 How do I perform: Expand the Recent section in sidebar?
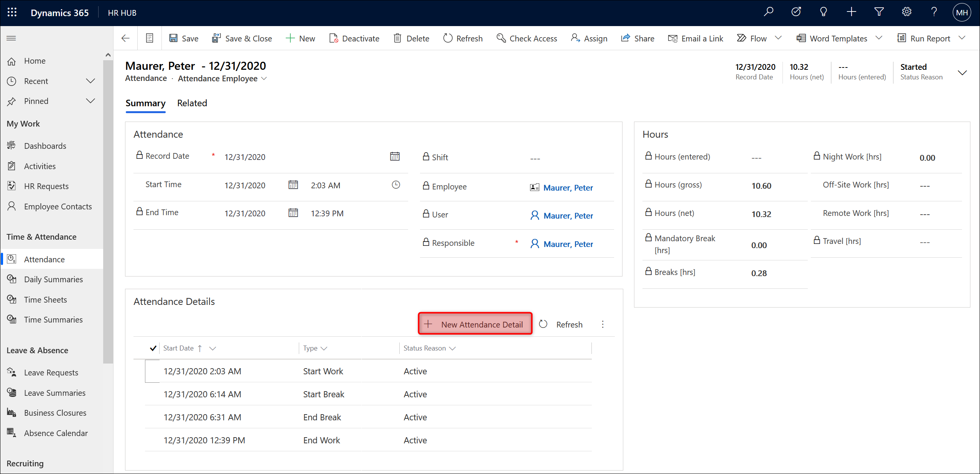coord(91,81)
